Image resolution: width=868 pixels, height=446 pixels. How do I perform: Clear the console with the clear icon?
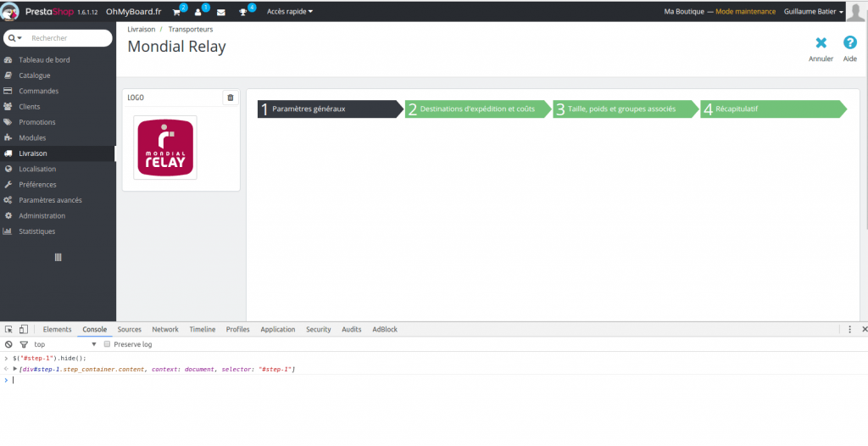tap(8, 344)
